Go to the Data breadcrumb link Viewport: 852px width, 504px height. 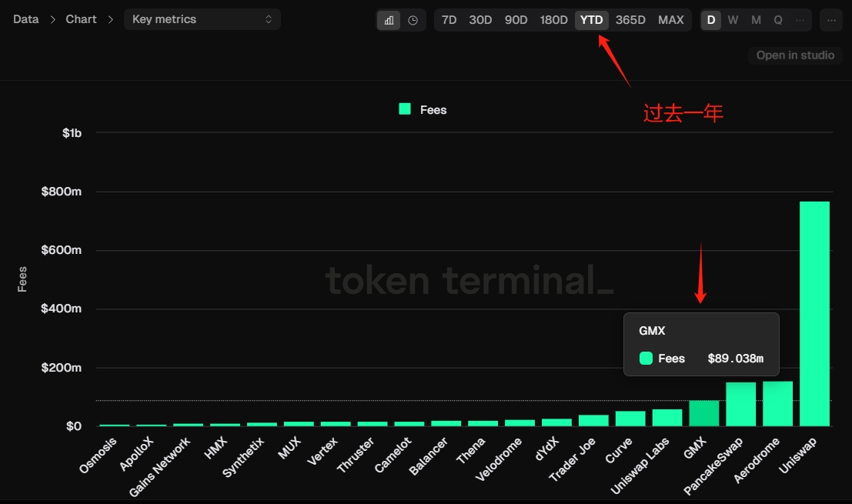coord(26,19)
